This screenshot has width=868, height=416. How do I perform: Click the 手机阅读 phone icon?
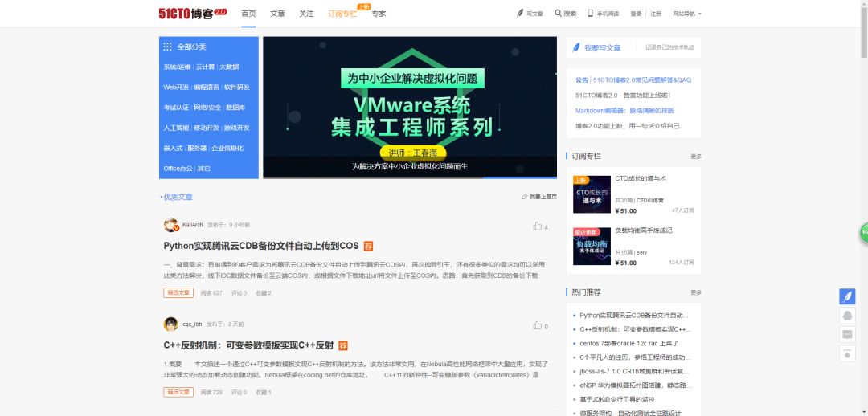(x=591, y=14)
